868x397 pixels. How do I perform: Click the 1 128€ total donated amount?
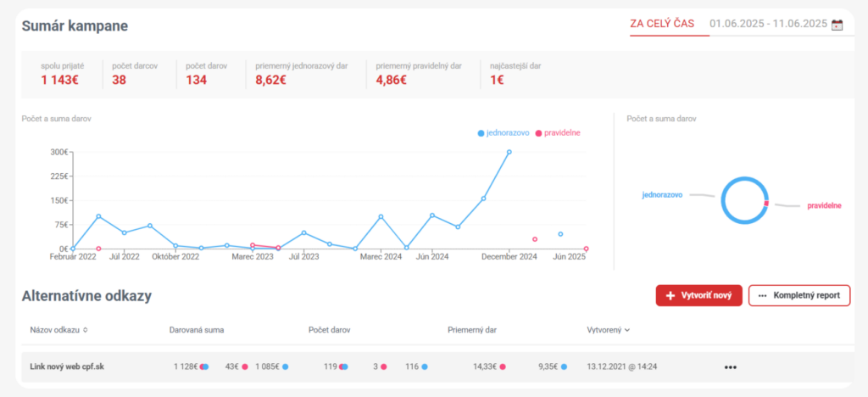click(x=186, y=366)
